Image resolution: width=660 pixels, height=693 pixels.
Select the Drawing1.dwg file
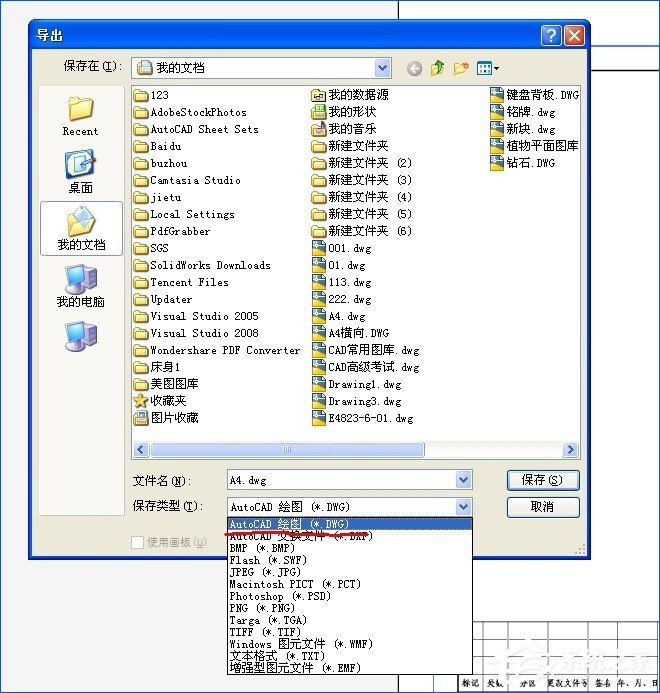(357, 384)
